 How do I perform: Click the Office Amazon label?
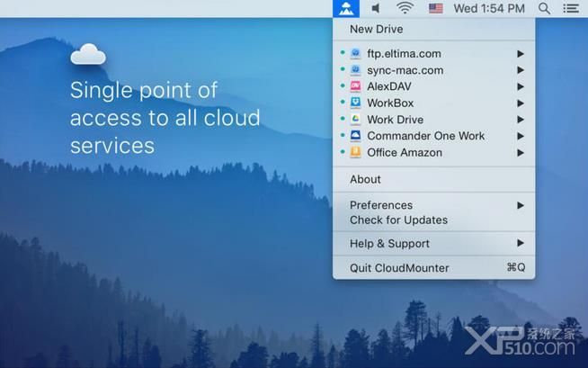click(405, 153)
